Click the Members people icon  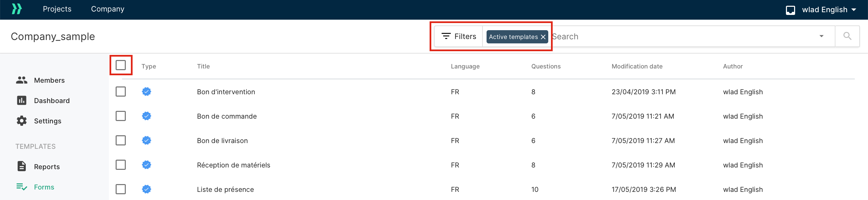pyautogui.click(x=22, y=80)
